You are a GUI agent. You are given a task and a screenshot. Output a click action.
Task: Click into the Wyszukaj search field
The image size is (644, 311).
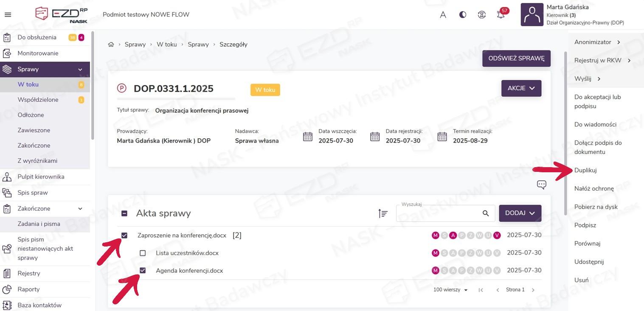click(x=437, y=214)
